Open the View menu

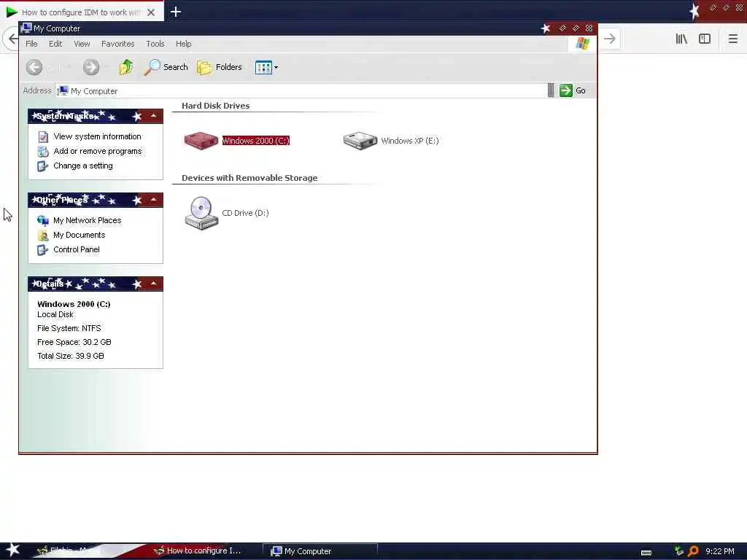(82, 44)
